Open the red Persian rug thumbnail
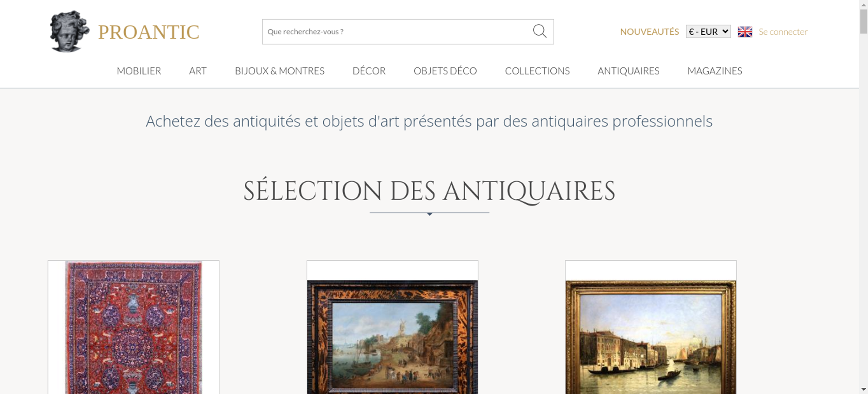 pos(134,327)
